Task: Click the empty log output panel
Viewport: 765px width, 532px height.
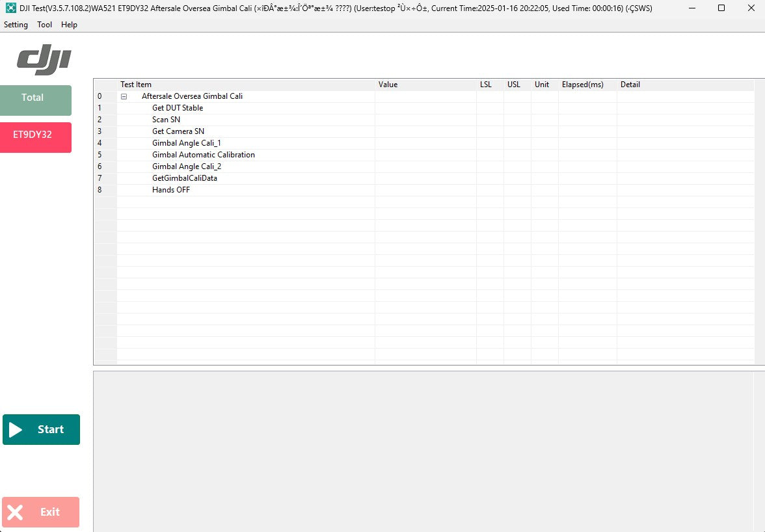Action: [428, 450]
